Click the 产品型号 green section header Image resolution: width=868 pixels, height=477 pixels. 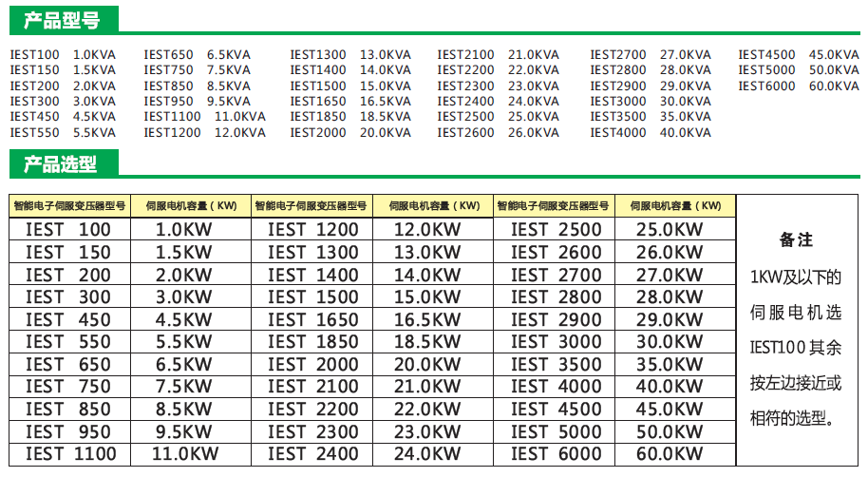point(59,18)
